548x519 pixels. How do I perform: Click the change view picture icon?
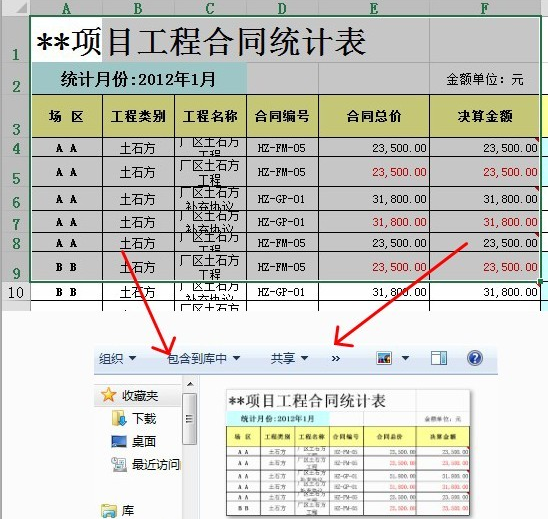click(384, 358)
